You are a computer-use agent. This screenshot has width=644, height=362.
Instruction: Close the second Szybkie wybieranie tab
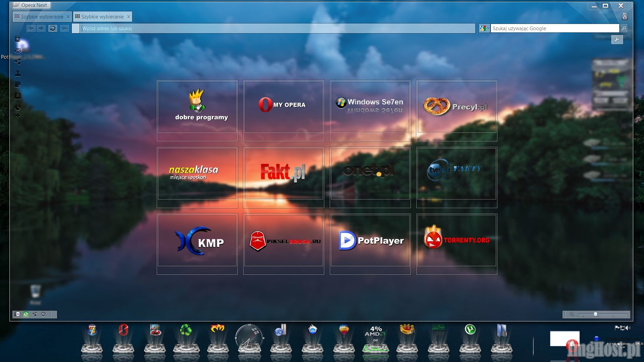128,17
